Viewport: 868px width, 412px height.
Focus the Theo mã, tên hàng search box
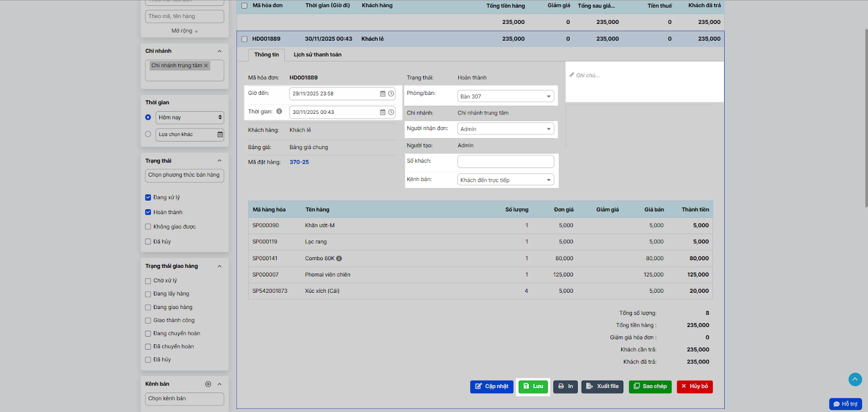(184, 16)
